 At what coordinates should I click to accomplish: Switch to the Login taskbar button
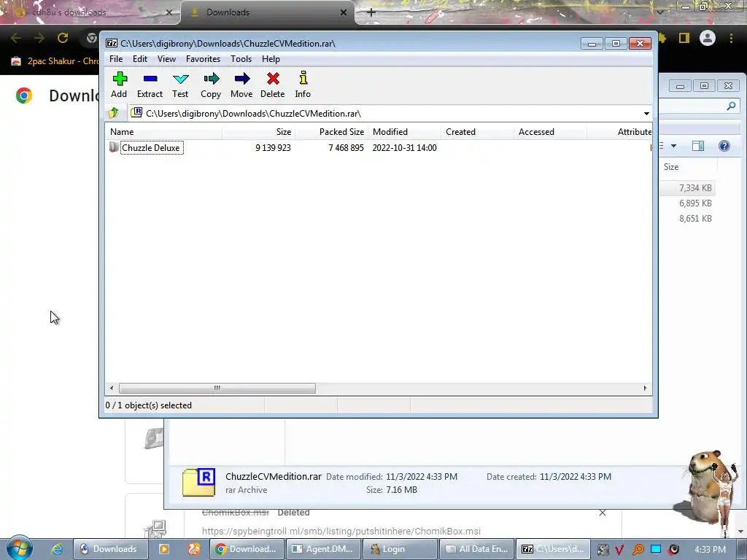pyautogui.click(x=400, y=549)
